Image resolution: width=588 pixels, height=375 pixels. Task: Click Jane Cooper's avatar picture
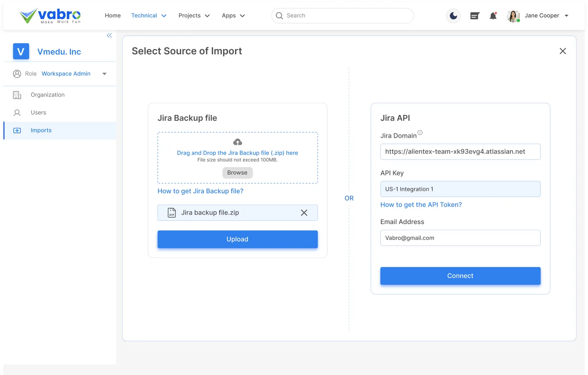tap(513, 16)
